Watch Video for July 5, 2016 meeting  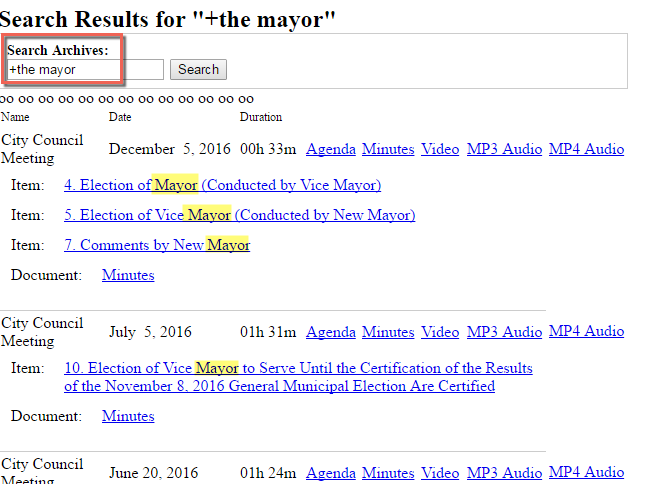pos(440,332)
